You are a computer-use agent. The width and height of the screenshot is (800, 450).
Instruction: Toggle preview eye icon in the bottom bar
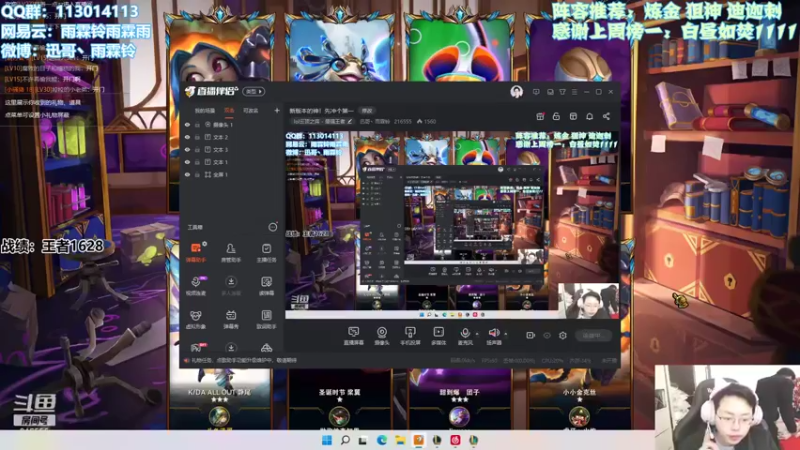(547, 335)
